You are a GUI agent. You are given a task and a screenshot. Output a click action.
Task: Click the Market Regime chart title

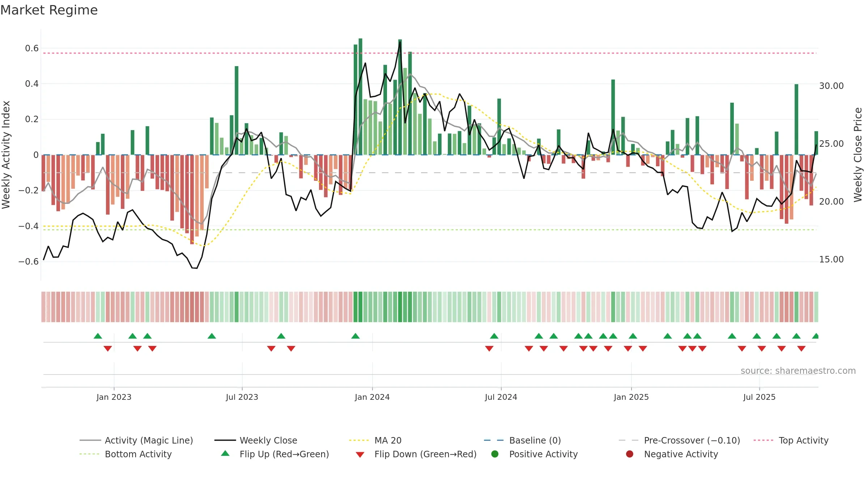49,10
